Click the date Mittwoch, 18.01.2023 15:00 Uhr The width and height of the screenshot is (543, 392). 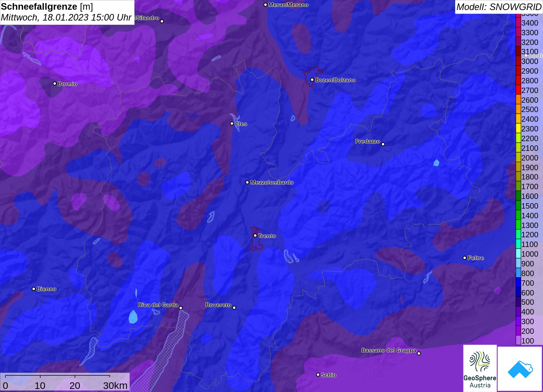tap(66, 17)
